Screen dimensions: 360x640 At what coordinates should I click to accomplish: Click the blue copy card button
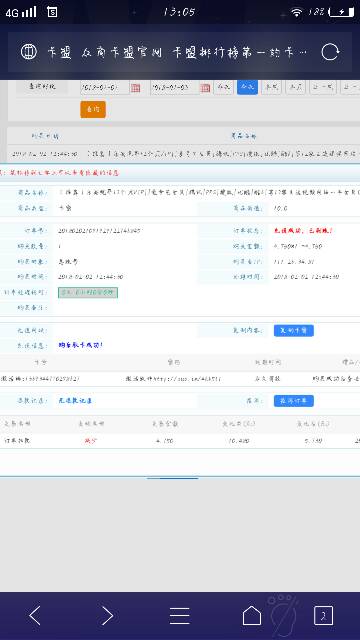(x=294, y=331)
